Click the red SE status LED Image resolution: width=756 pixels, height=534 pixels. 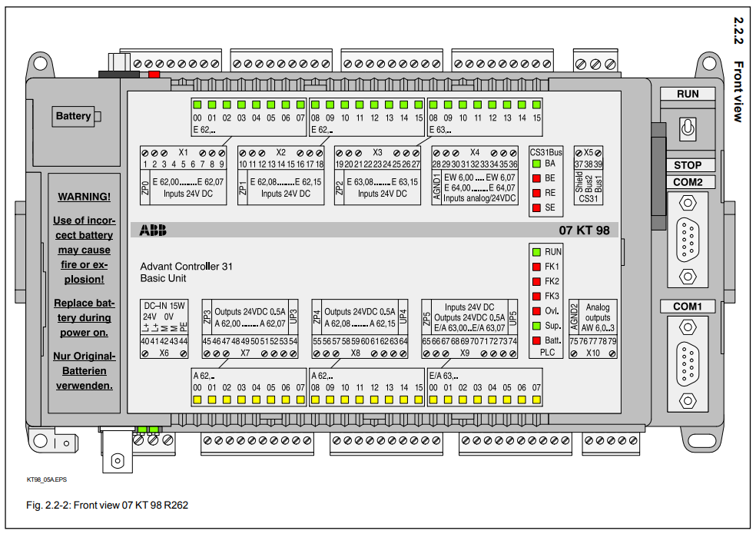click(536, 207)
